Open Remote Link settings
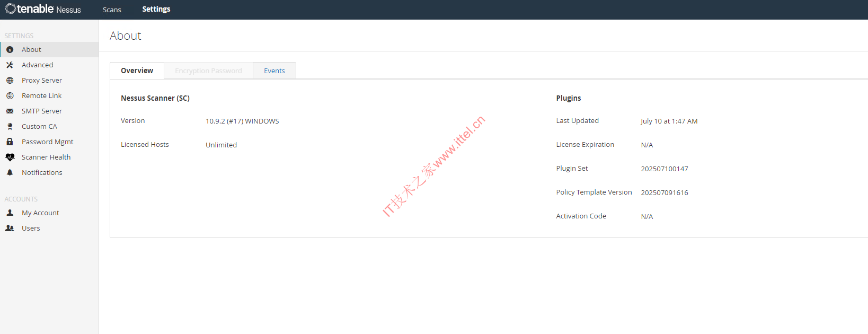The image size is (868, 334). 49,95
